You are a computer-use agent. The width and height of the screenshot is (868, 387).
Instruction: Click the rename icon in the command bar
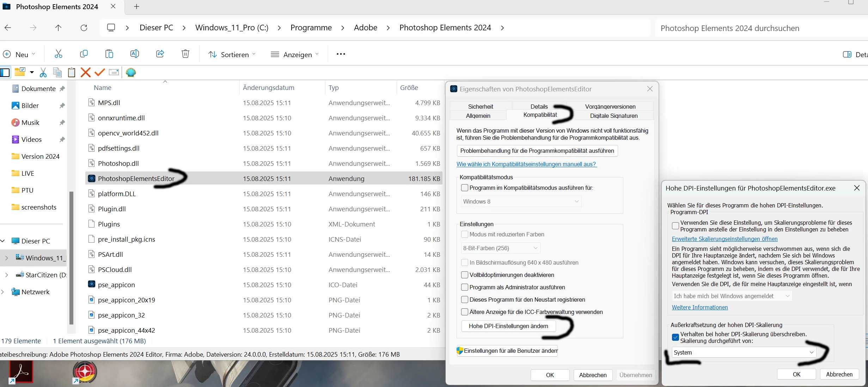tap(134, 54)
